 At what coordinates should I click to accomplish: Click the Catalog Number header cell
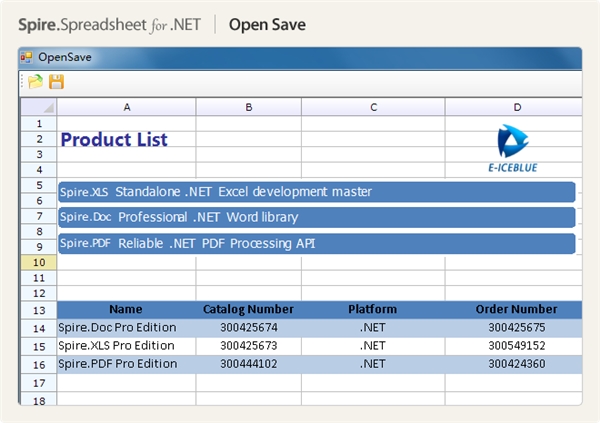point(249,309)
